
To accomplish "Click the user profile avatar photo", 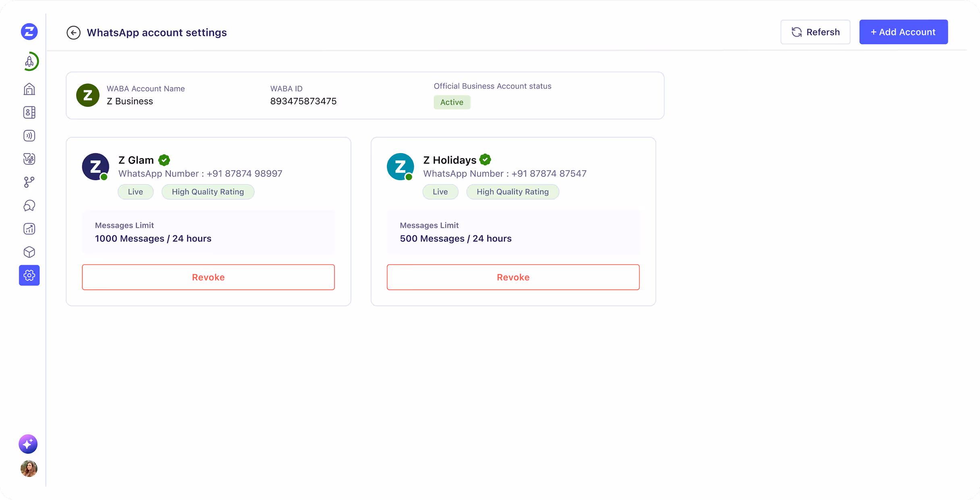I will 29,469.
